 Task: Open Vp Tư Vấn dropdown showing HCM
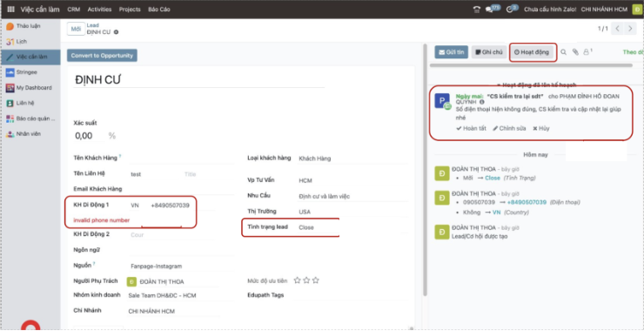352,180
